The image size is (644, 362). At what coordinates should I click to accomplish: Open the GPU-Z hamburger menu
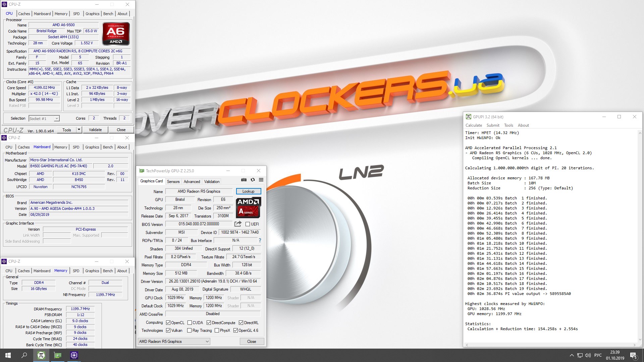point(261,180)
